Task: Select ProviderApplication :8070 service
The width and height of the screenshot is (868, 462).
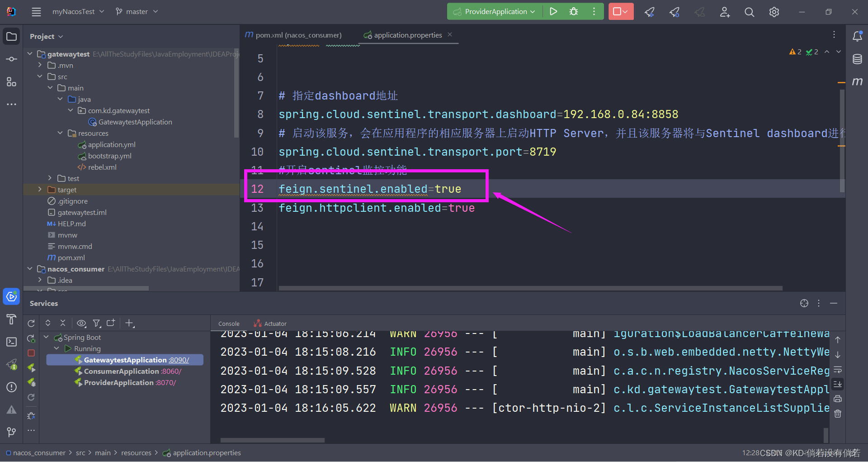Action: [x=125, y=382]
